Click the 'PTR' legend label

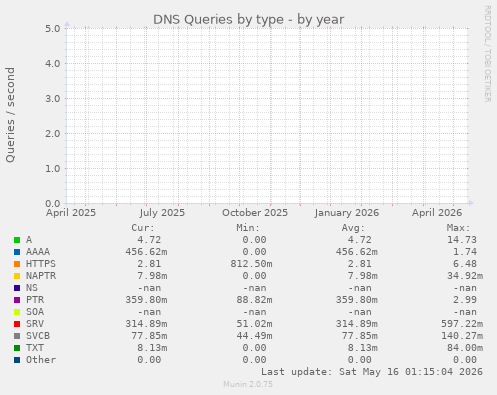pyautogui.click(x=35, y=300)
